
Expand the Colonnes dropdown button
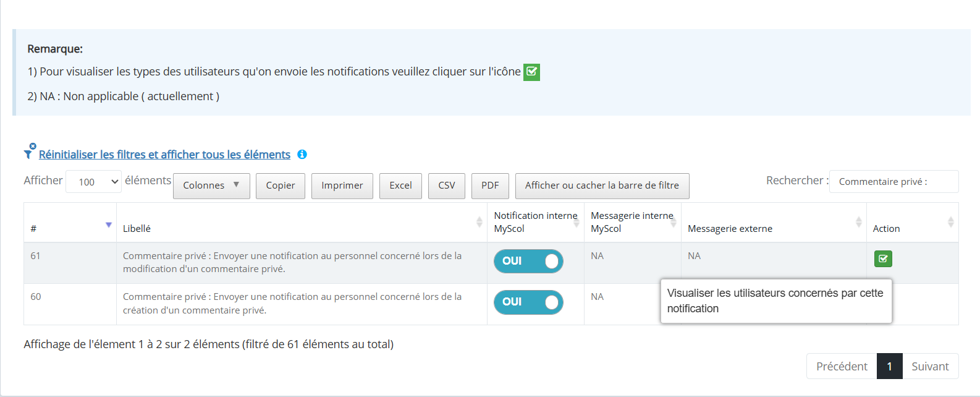[x=211, y=186]
